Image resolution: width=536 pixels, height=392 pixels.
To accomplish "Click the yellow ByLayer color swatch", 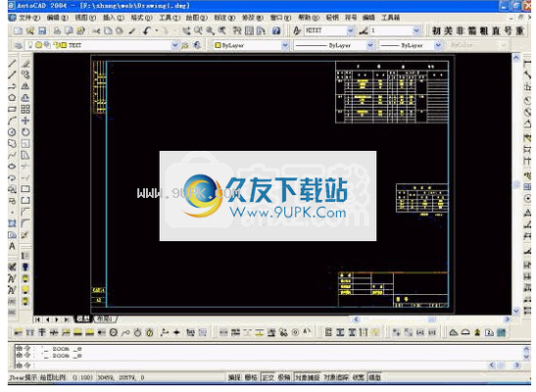I will (218, 45).
